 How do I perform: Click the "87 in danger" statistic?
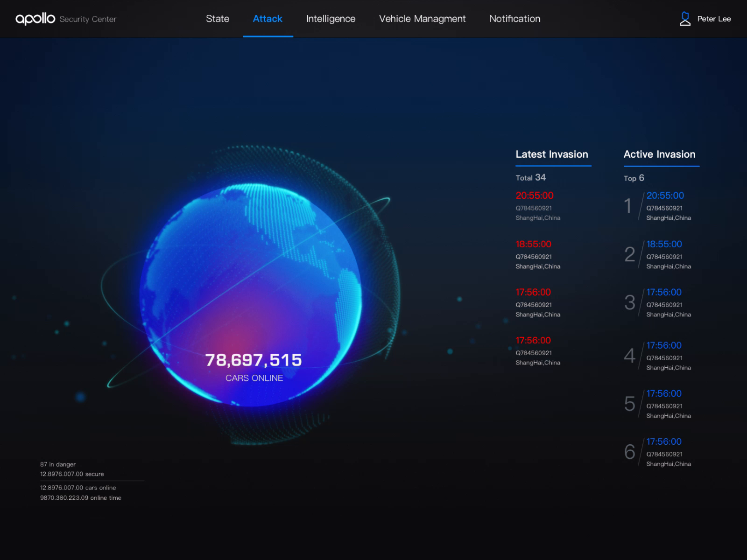click(58, 464)
